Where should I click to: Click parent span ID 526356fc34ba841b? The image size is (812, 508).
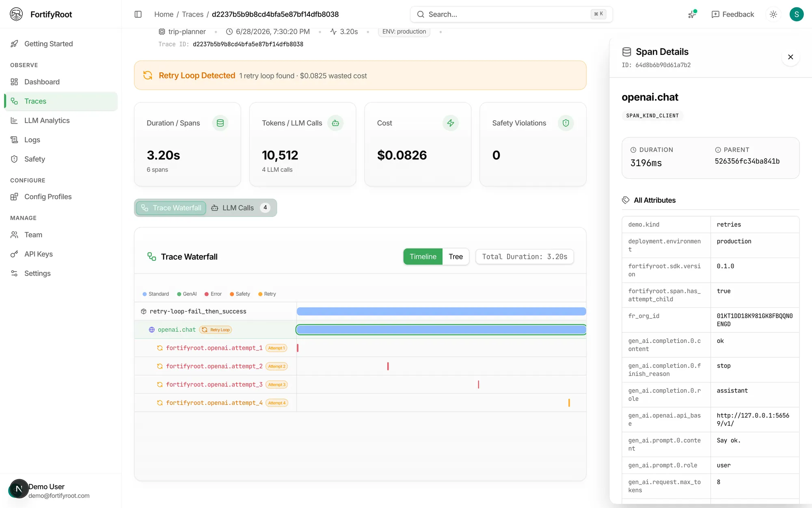pos(747,161)
